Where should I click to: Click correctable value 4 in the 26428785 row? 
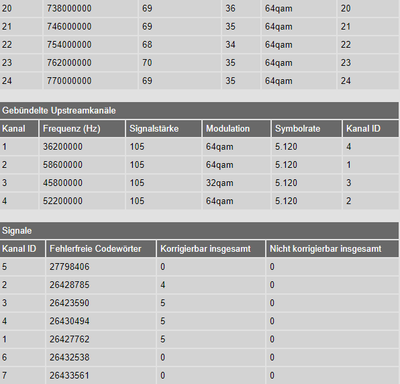pyautogui.click(x=163, y=285)
